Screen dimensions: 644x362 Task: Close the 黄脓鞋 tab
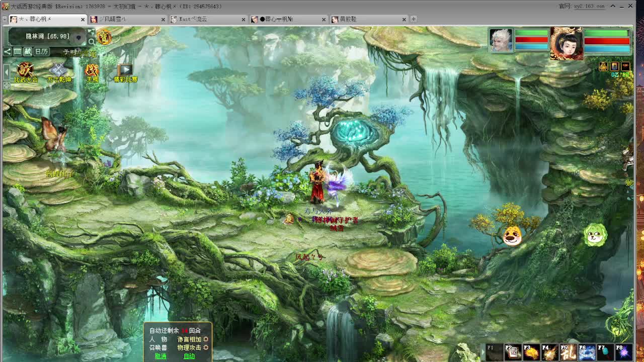coord(405,19)
